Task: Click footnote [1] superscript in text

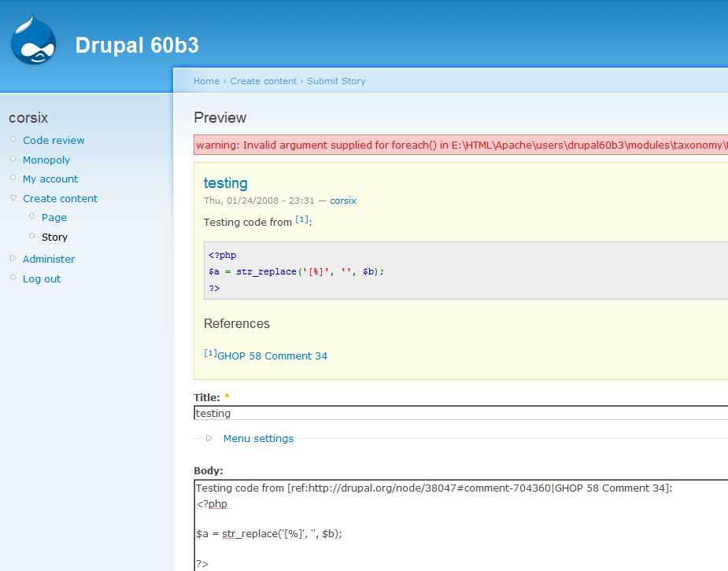Action: coord(301,219)
